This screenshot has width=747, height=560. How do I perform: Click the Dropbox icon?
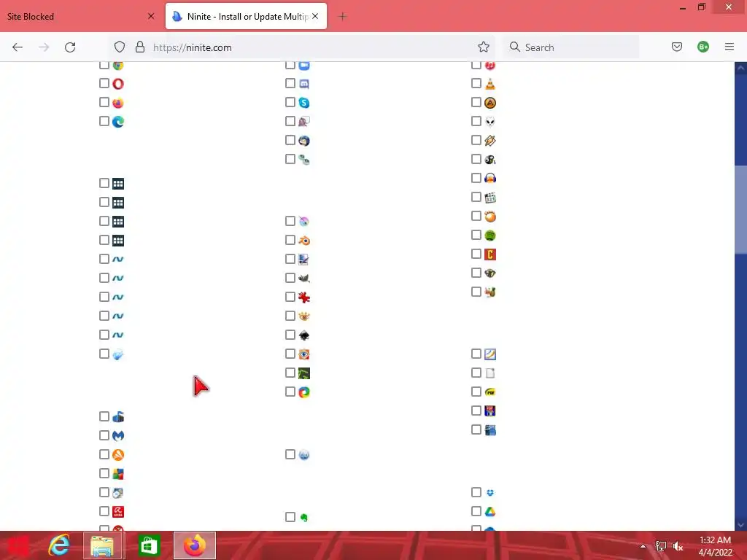(489, 492)
